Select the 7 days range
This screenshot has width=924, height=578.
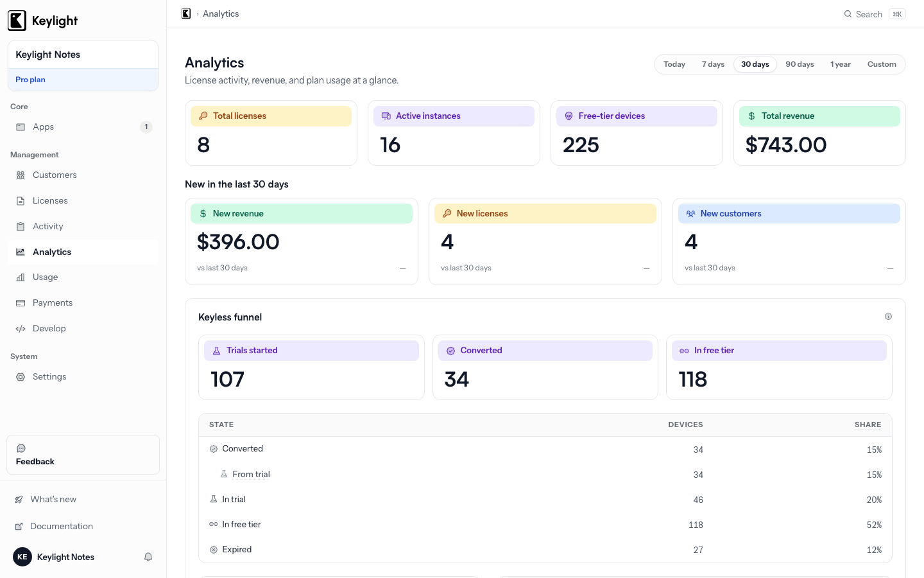[713, 64]
